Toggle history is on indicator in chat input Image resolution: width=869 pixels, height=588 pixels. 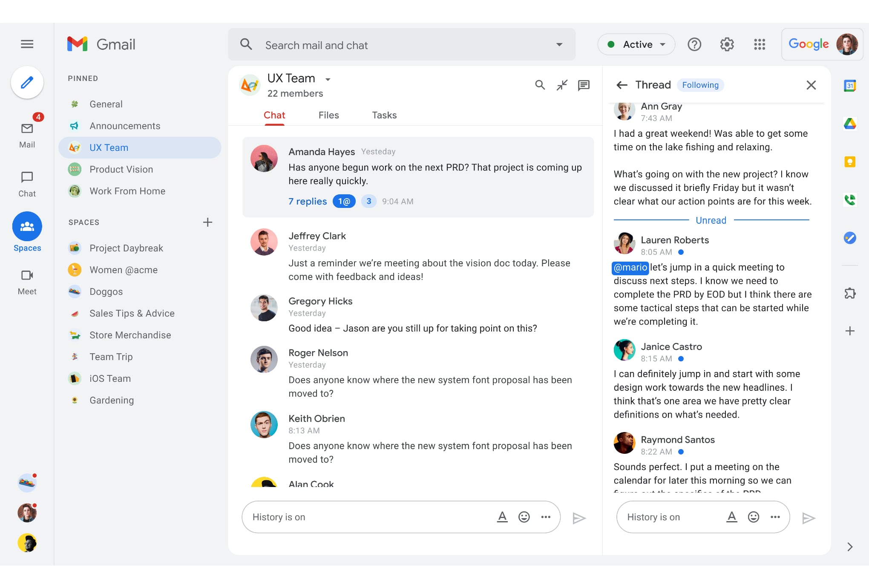pos(278,517)
